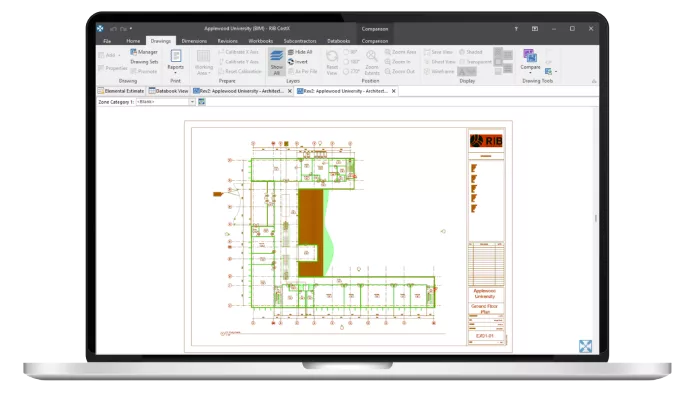
Task: Click the Add drawing button
Action: pos(110,55)
